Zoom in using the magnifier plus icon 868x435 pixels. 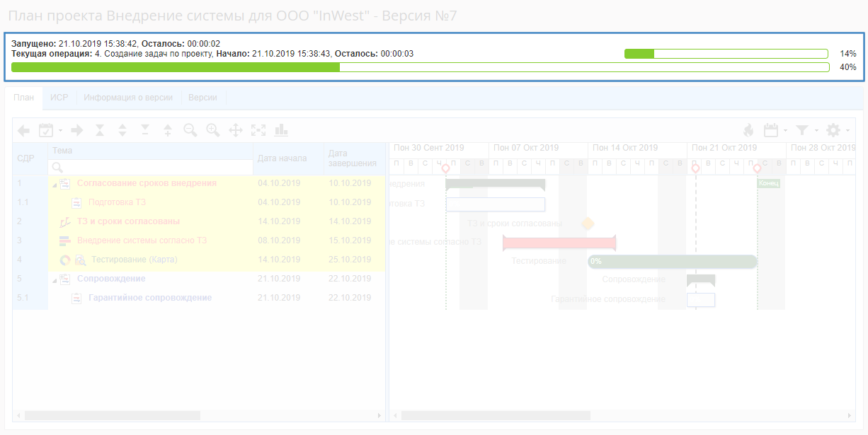[213, 130]
